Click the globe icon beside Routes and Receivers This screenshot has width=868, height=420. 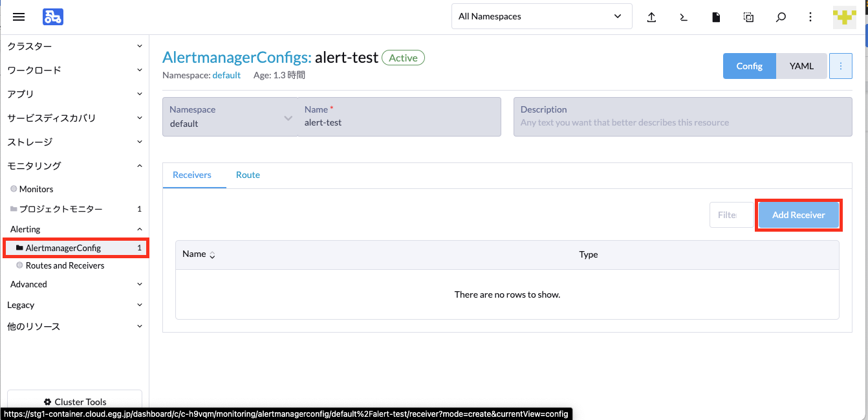[x=19, y=265]
